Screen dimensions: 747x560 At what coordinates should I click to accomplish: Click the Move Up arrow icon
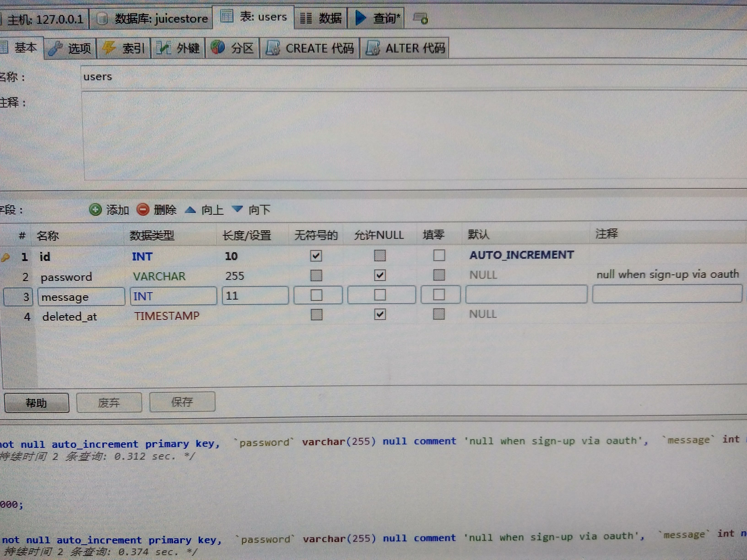pos(190,210)
